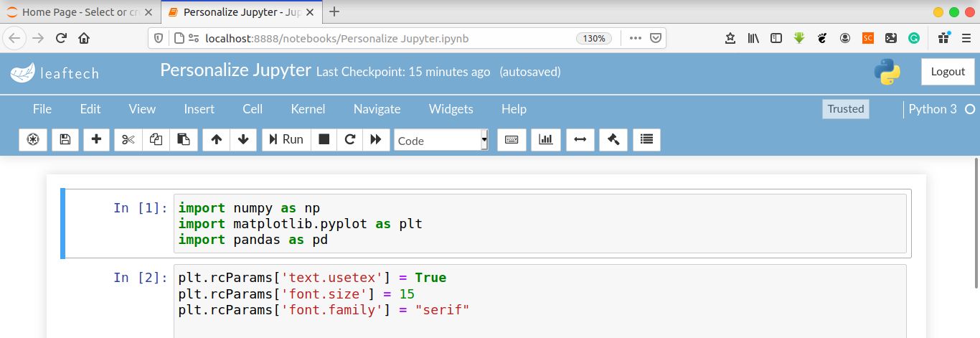This screenshot has height=338, width=980.
Task: Save notebook with the floppy disk icon
Action: pyautogui.click(x=65, y=140)
